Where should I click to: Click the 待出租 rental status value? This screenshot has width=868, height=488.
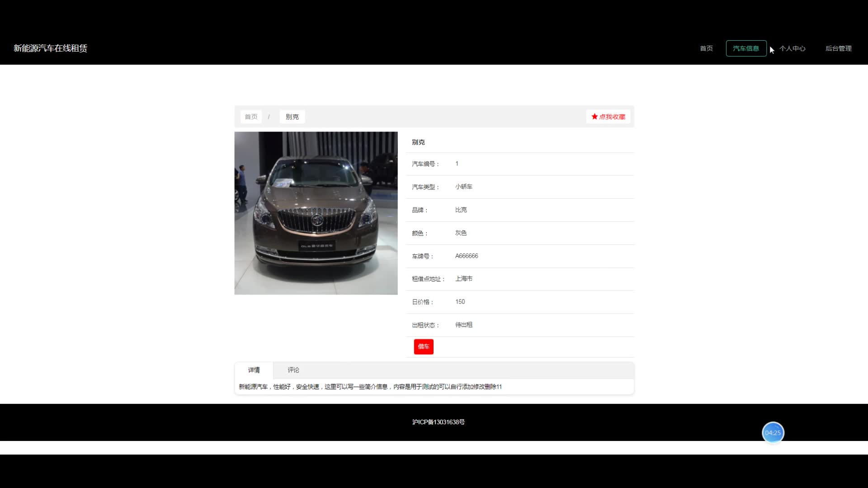(463, 325)
